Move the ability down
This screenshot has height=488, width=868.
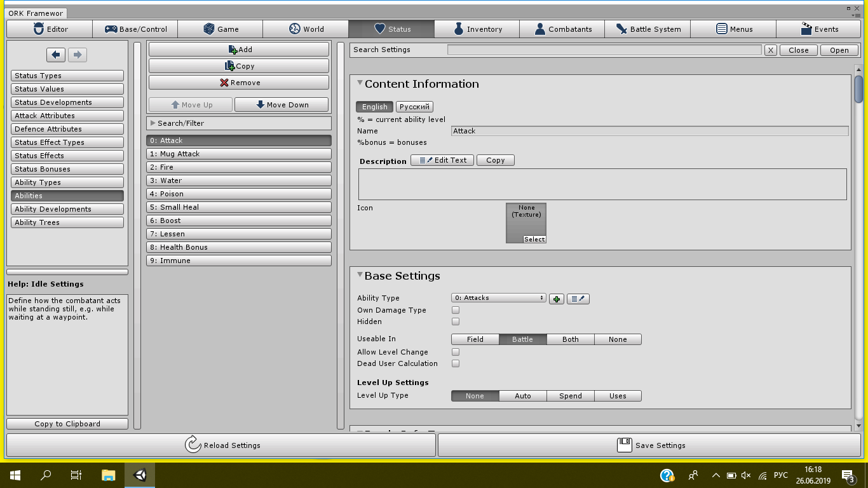click(x=281, y=105)
